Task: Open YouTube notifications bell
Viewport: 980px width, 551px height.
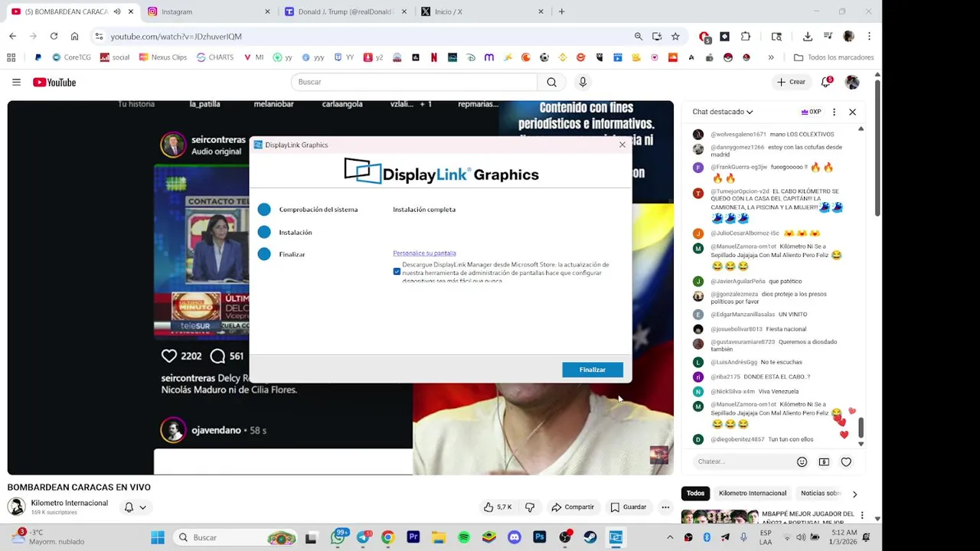Action: [826, 82]
